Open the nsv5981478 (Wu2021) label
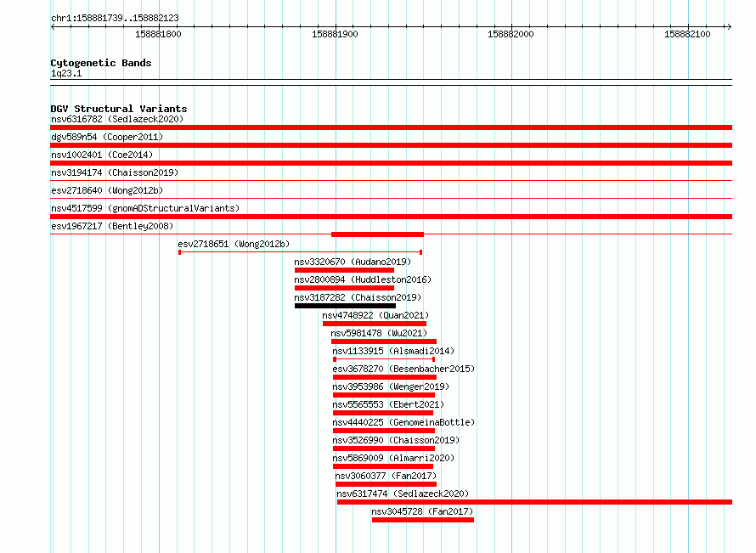This screenshot has width=756, height=553. click(379, 333)
